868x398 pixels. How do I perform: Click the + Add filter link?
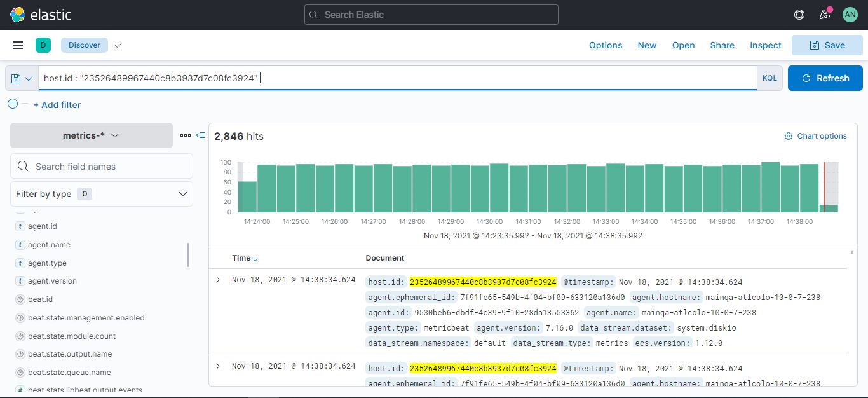click(x=57, y=105)
